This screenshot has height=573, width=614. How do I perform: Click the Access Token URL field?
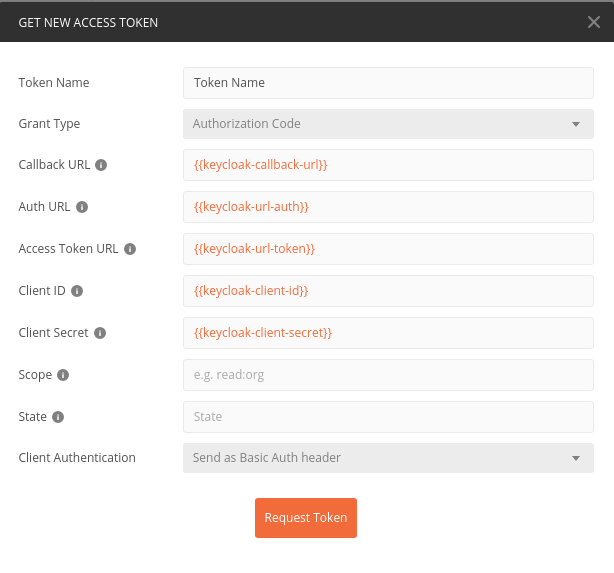pyautogui.click(x=388, y=249)
